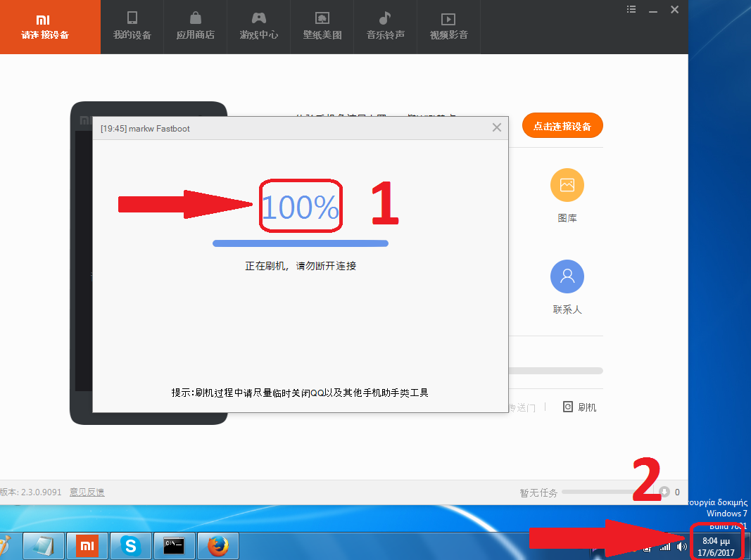Open the list menu icon in title bar
This screenshot has height=560, width=751.
tap(631, 10)
